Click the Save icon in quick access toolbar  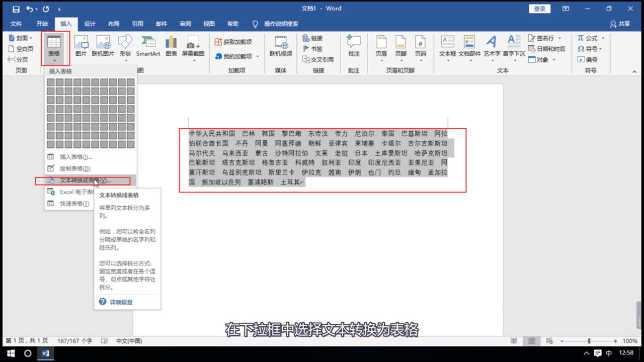point(16,9)
